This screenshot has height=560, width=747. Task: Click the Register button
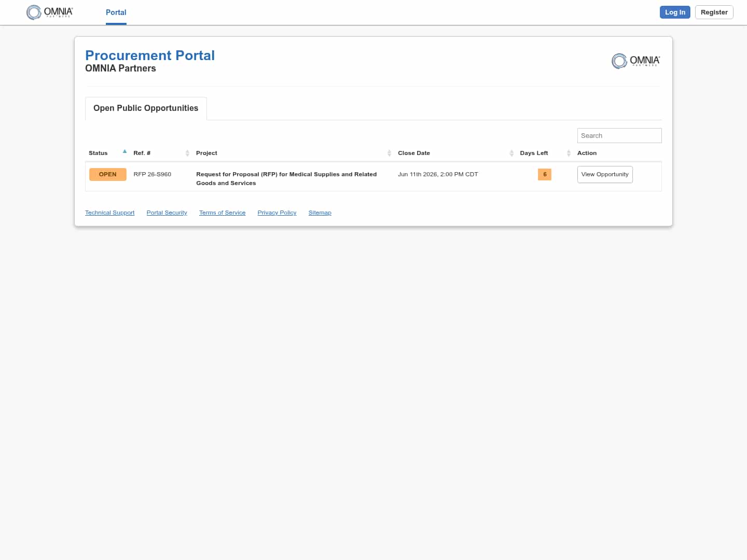pyautogui.click(x=714, y=12)
